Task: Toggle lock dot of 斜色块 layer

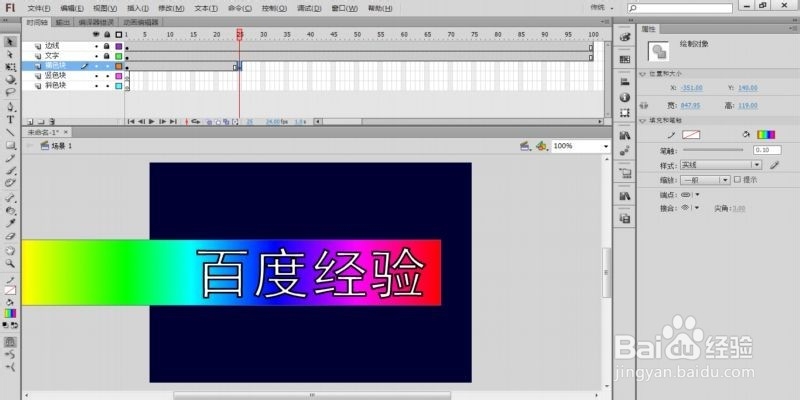Action: 107,86
